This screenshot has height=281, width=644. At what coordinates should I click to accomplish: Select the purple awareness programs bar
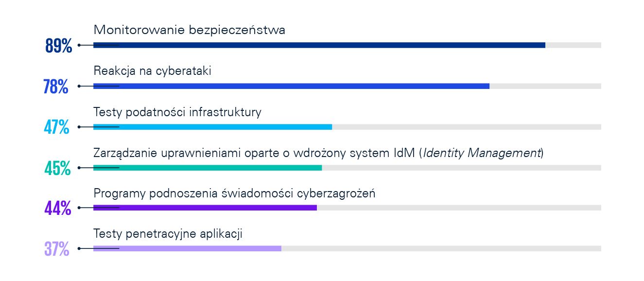(x=205, y=208)
